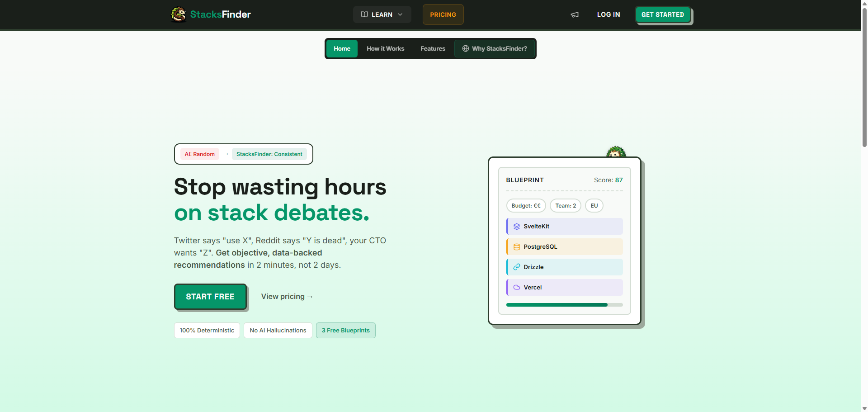Click the 3 Free Blueprints tag
Image resolution: width=868 pixels, height=412 pixels.
[x=346, y=330]
